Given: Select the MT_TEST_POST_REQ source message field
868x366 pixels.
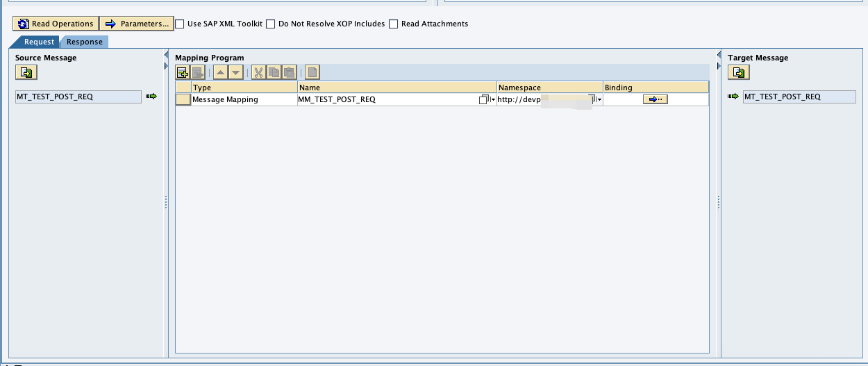Looking at the screenshot, I should [x=78, y=97].
